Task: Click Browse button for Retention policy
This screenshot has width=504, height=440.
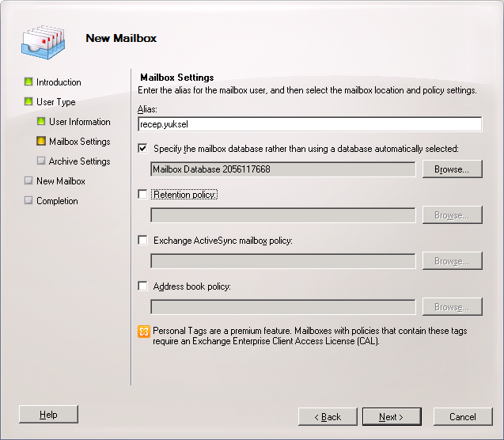Action: coord(452,215)
